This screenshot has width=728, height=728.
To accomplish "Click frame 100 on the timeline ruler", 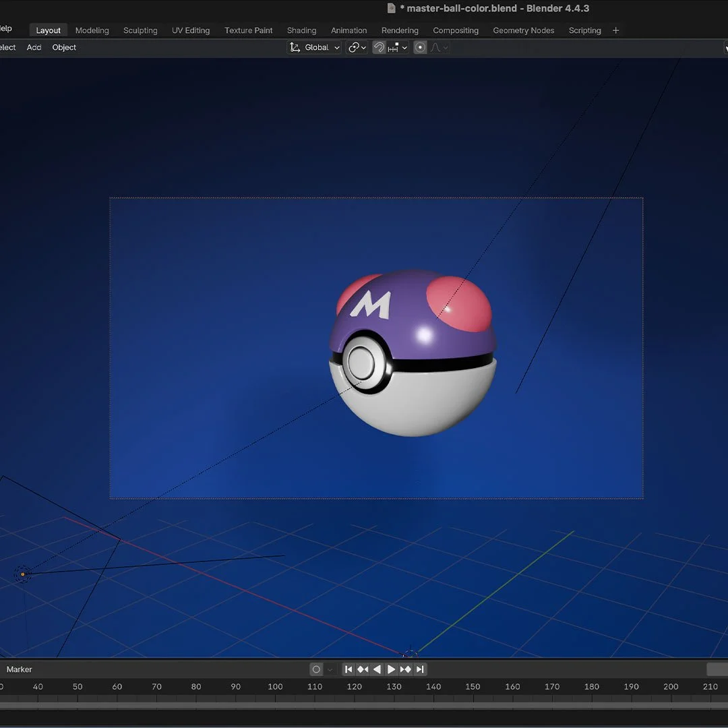I will pyautogui.click(x=275, y=686).
